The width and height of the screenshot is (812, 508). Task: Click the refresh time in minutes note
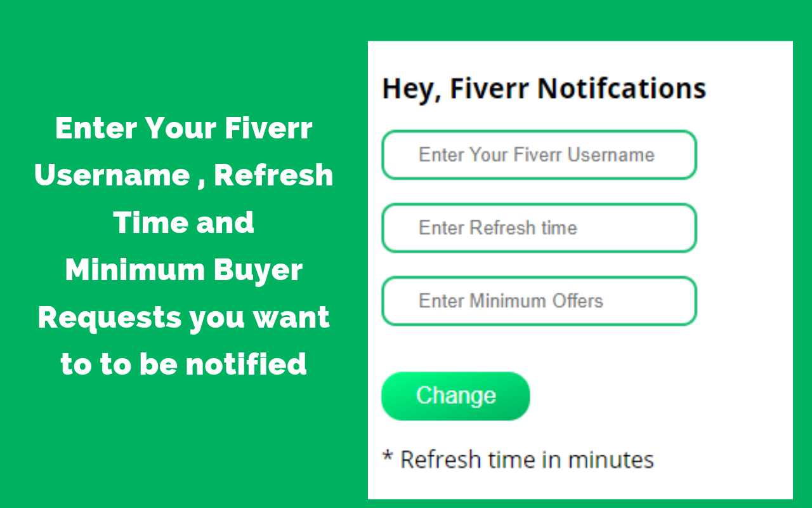(518, 458)
